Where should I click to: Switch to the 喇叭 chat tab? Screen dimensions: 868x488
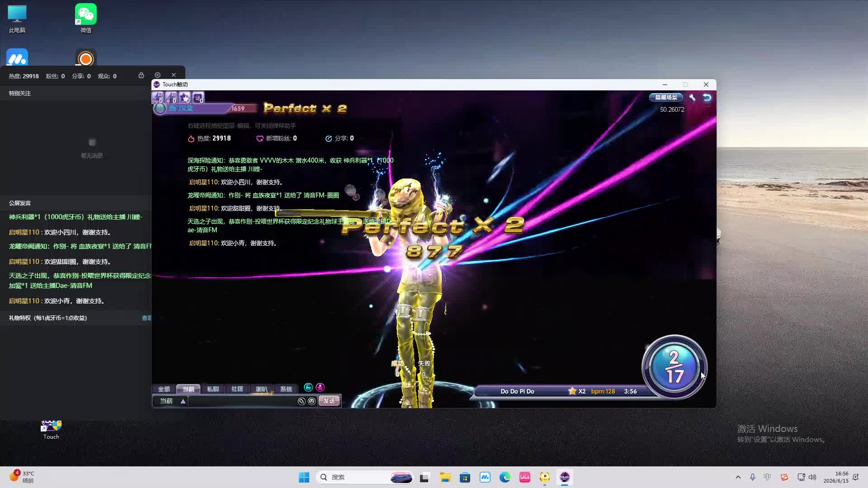click(262, 389)
